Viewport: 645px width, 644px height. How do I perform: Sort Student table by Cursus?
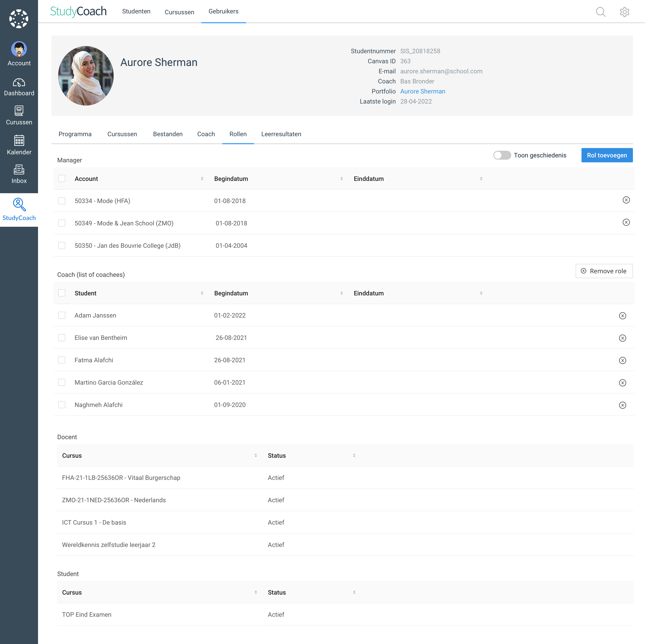pos(256,593)
